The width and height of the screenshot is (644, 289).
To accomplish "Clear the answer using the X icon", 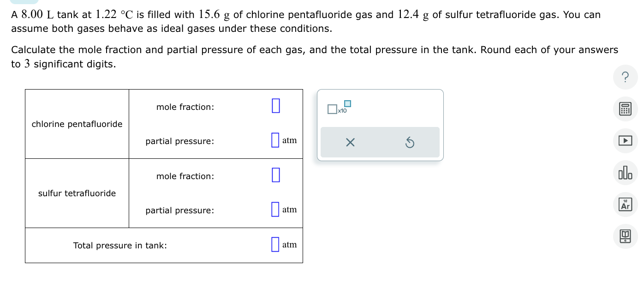I will point(350,142).
